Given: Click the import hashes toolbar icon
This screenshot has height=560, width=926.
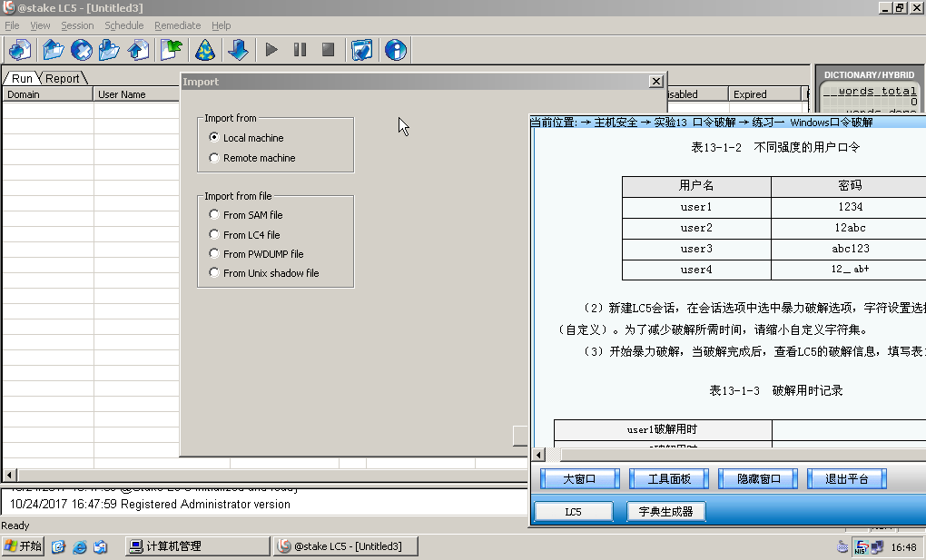Looking at the screenshot, I should pyautogui.click(x=172, y=50).
